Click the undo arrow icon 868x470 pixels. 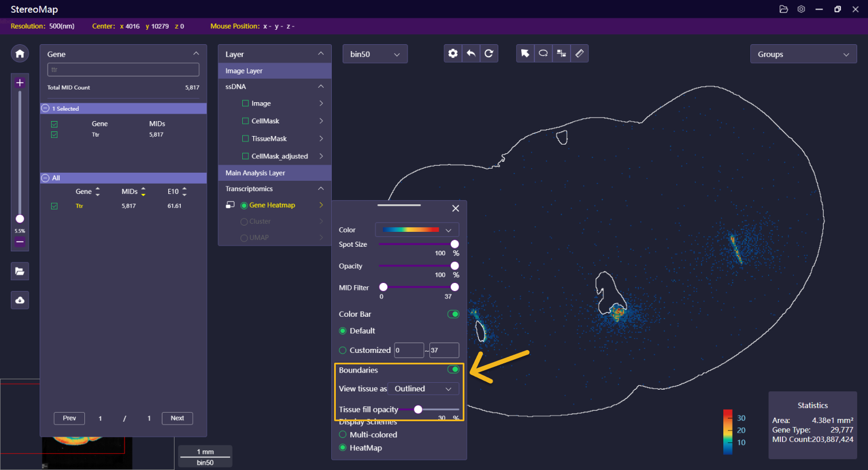point(471,53)
